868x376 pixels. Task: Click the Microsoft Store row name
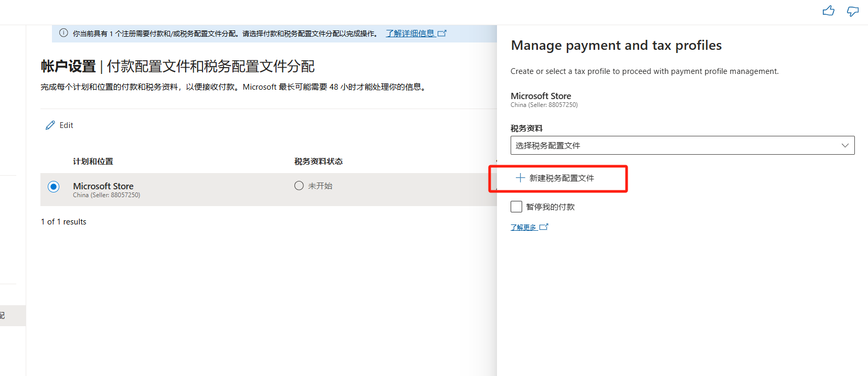click(x=103, y=186)
